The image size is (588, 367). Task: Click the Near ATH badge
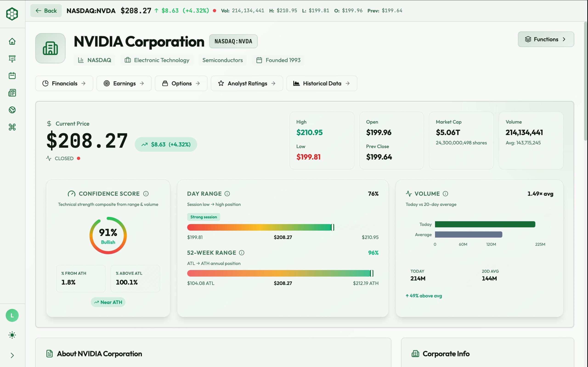click(x=108, y=302)
